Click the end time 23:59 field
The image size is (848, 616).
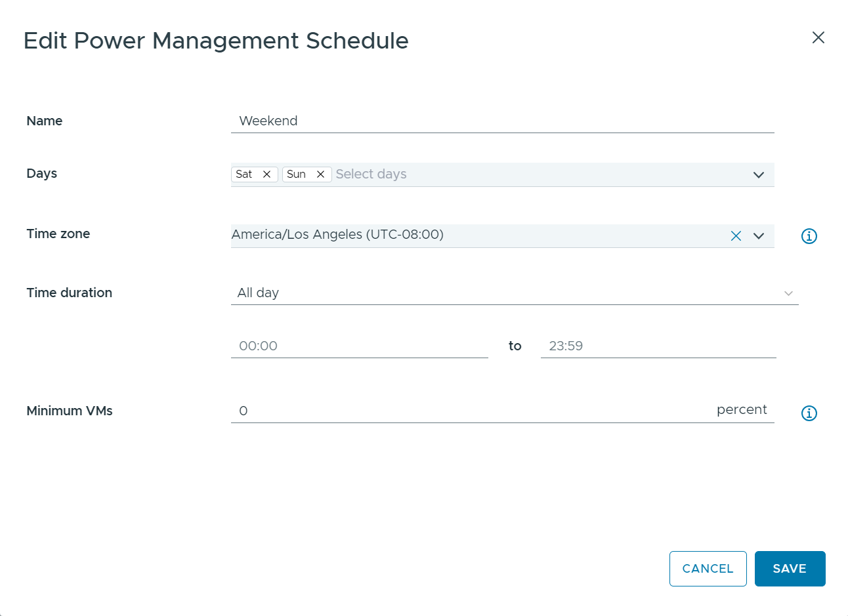[658, 346]
